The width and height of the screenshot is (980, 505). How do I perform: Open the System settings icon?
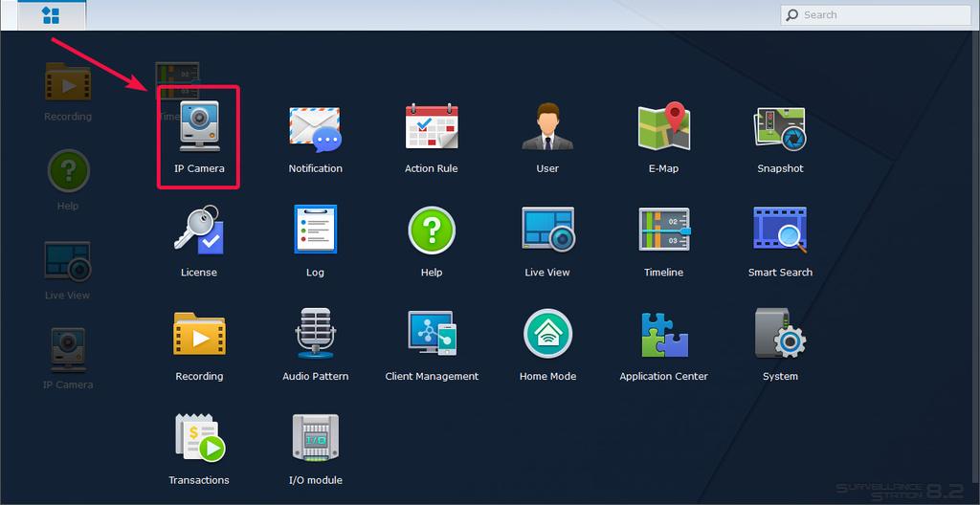point(781,333)
